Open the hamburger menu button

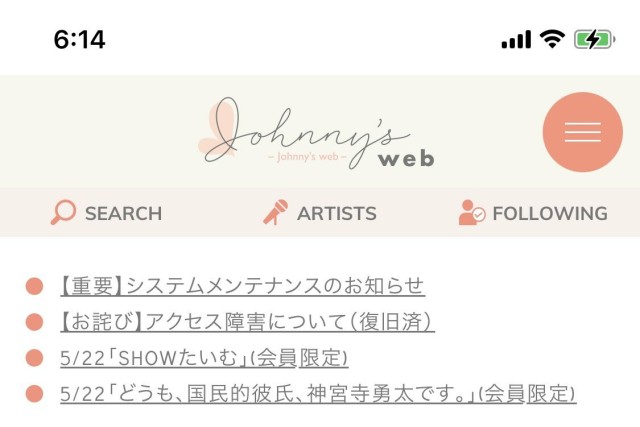582,132
